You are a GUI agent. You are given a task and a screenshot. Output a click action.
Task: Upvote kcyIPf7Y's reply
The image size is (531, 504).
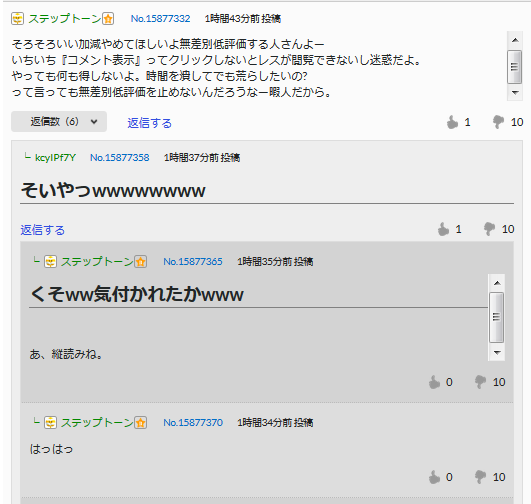(443, 229)
